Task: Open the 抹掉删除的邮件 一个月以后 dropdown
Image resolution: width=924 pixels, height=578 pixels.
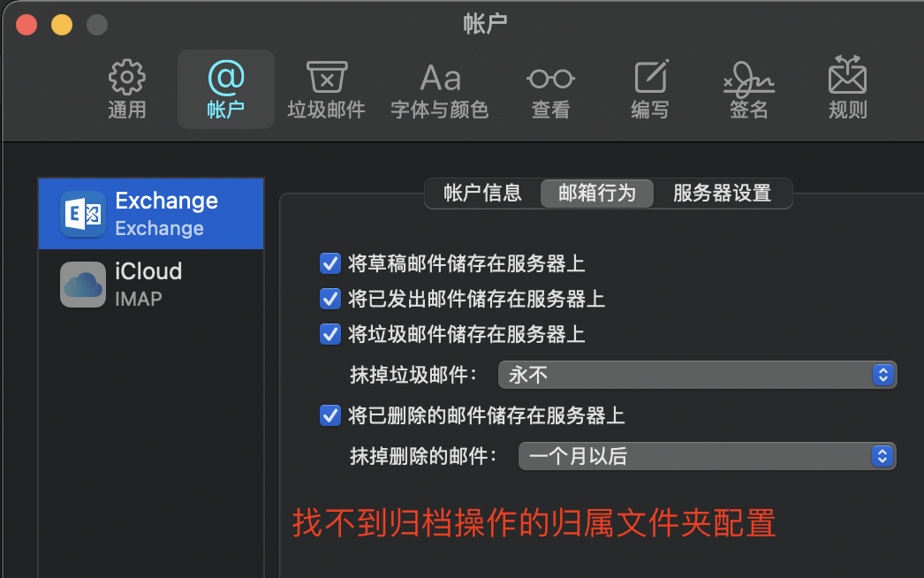Action: pos(707,456)
